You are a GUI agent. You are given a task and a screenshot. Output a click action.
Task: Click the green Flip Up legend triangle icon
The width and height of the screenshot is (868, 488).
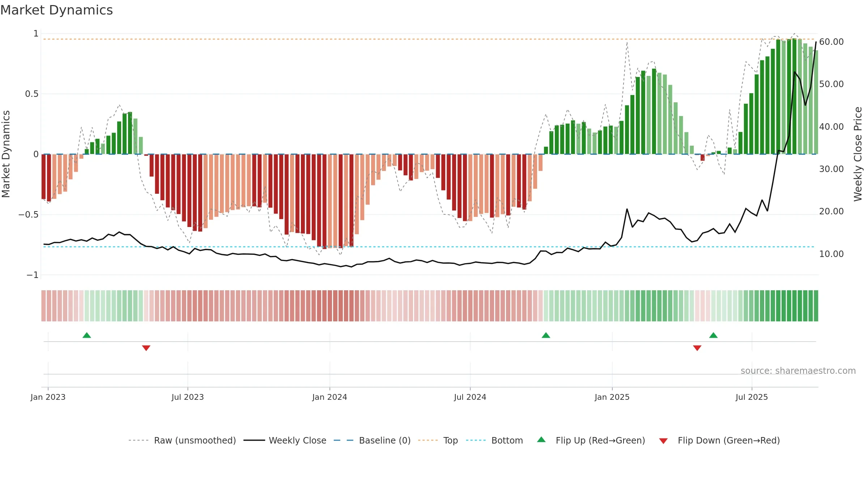(x=541, y=440)
